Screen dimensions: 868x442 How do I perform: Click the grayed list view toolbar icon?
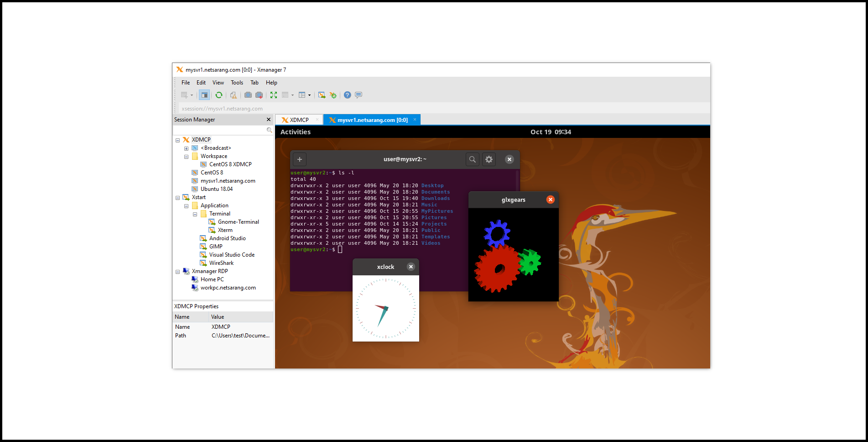(x=286, y=95)
